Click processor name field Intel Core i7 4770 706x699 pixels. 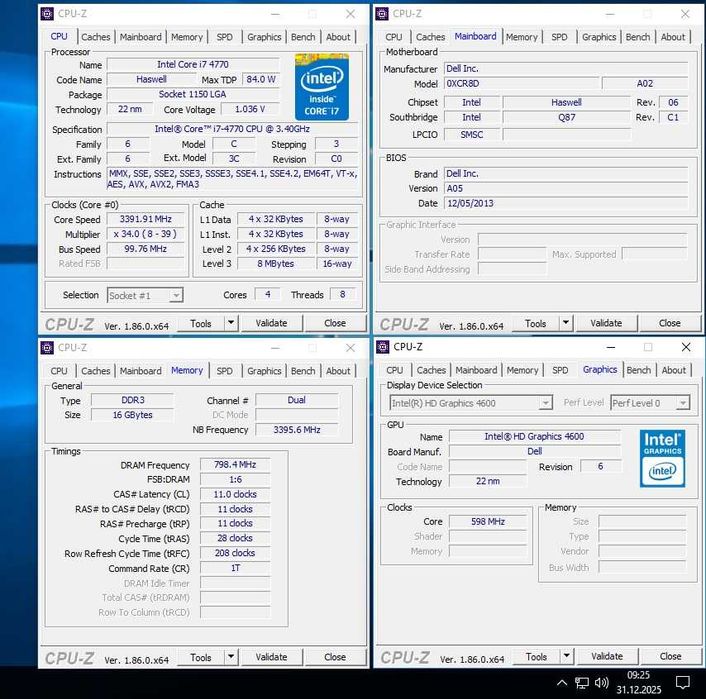point(193,64)
